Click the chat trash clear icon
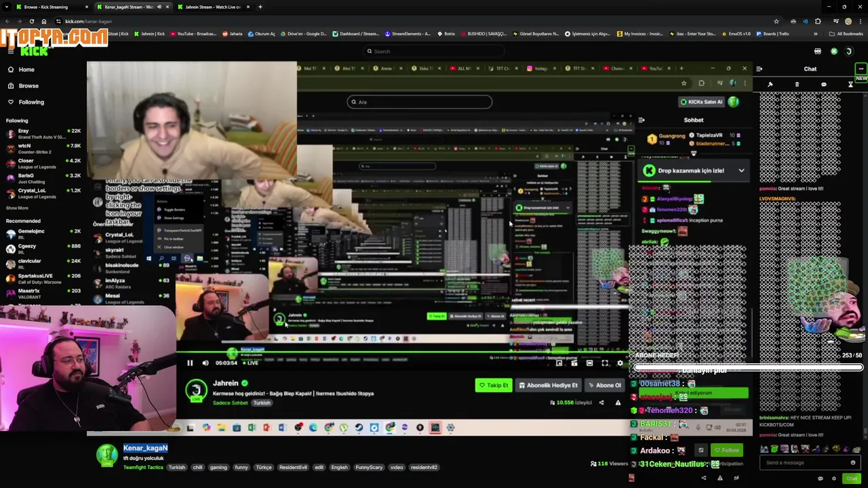 [x=797, y=85]
